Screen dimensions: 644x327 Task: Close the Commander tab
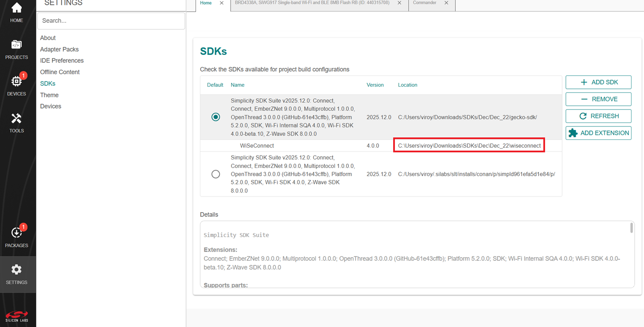pos(446,3)
